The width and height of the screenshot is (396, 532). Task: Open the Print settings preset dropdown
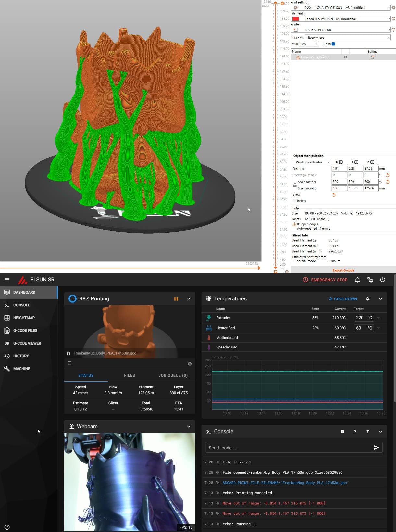point(341,7)
